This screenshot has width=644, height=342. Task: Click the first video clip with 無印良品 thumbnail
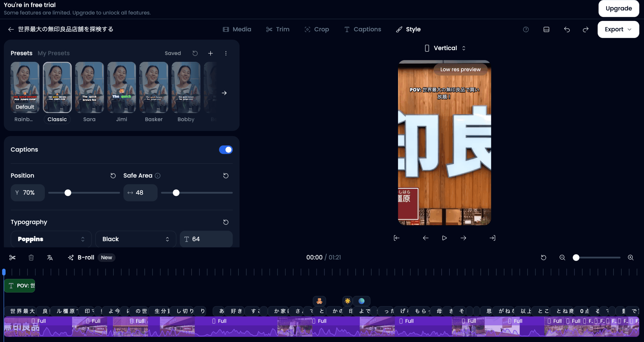(38, 327)
